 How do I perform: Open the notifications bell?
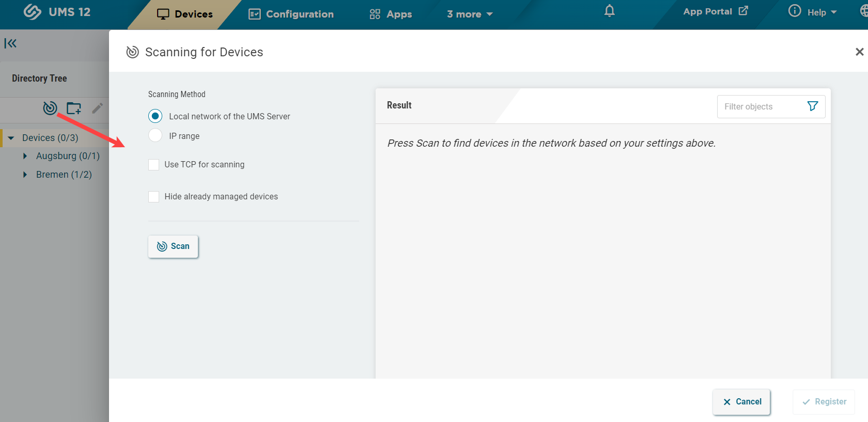[610, 11]
